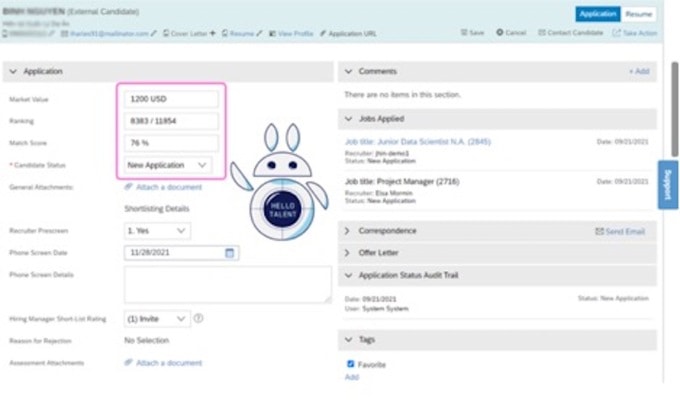Click the Market Value field
The height and width of the screenshot is (402, 680).
coord(171,99)
